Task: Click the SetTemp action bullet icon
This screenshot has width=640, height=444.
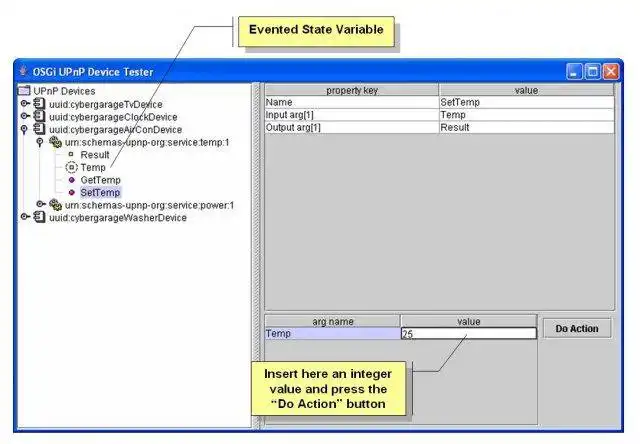Action: [72, 193]
